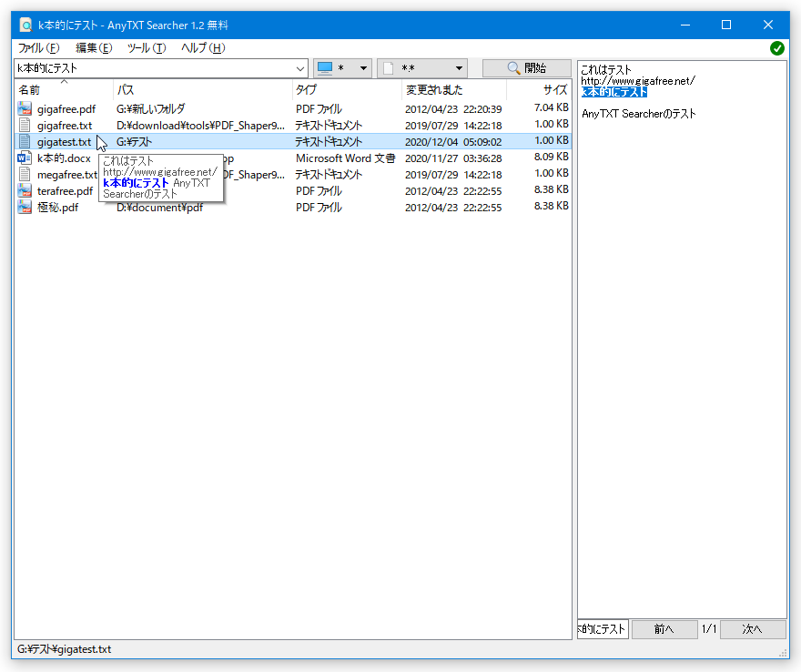Click the PDF icon of 極秘.pdf
Image resolution: width=801 pixels, height=672 pixels.
pos(25,207)
